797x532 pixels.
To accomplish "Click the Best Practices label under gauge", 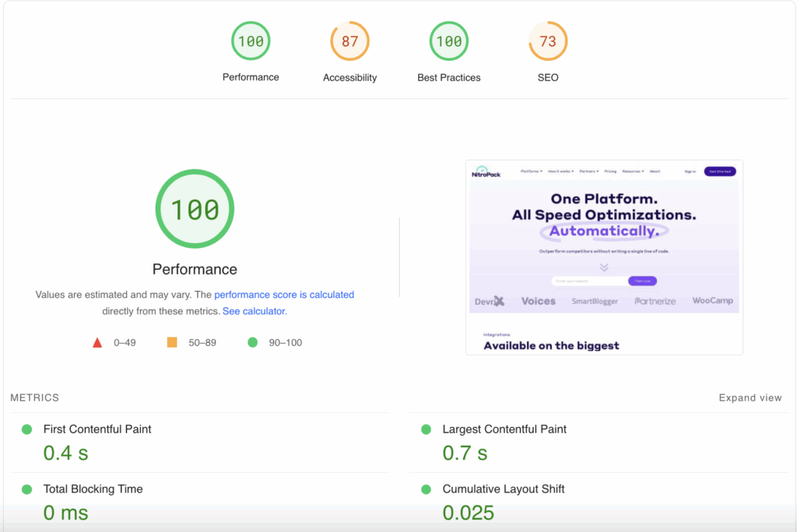I will point(449,78).
